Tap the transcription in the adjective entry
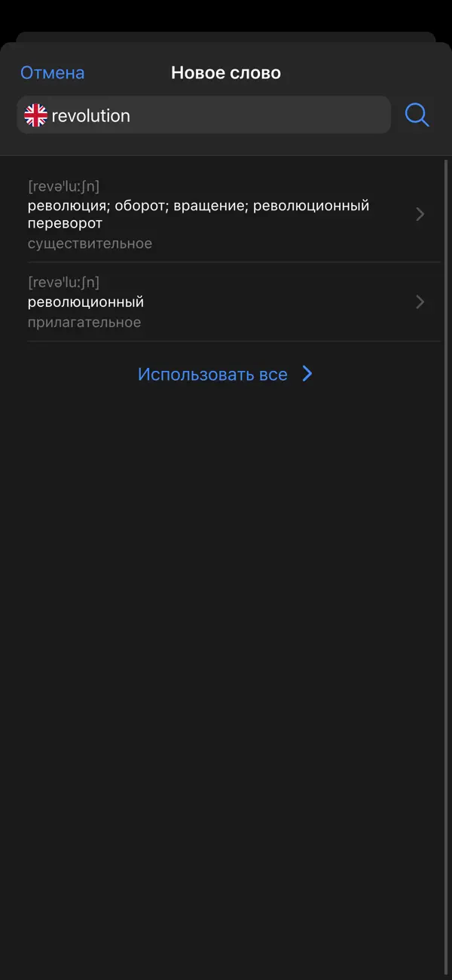Image resolution: width=452 pixels, height=980 pixels. [x=63, y=283]
